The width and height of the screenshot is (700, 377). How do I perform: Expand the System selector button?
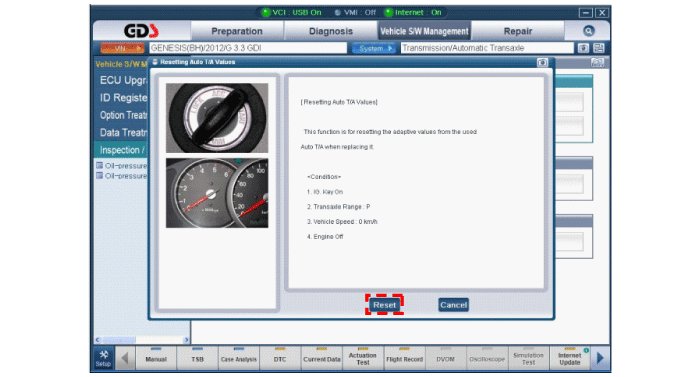point(374,48)
